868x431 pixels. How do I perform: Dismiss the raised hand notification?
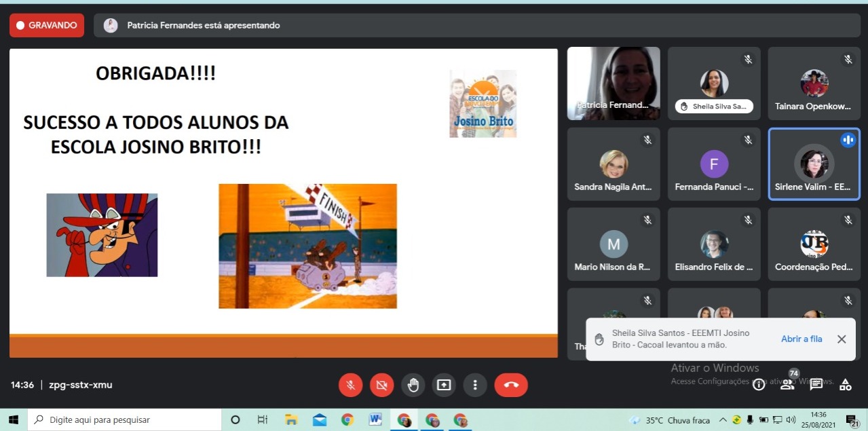coord(842,339)
